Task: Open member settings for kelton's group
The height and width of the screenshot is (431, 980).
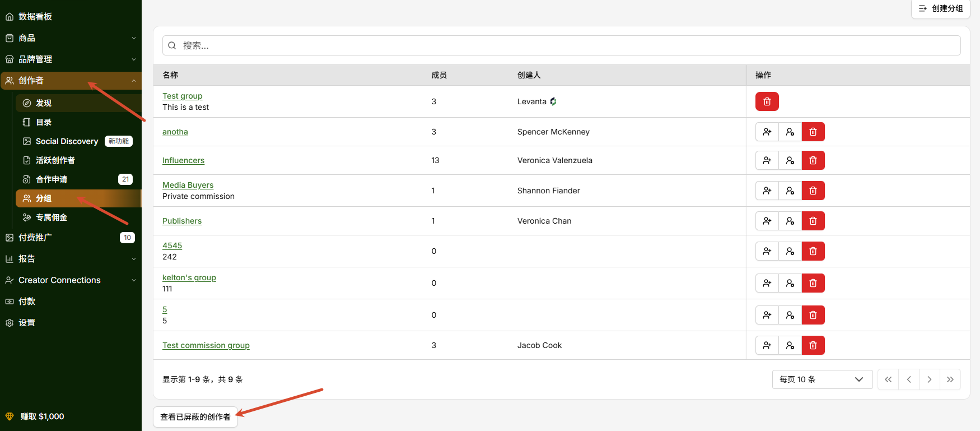Action: pyautogui.click(x=790, y=283)
